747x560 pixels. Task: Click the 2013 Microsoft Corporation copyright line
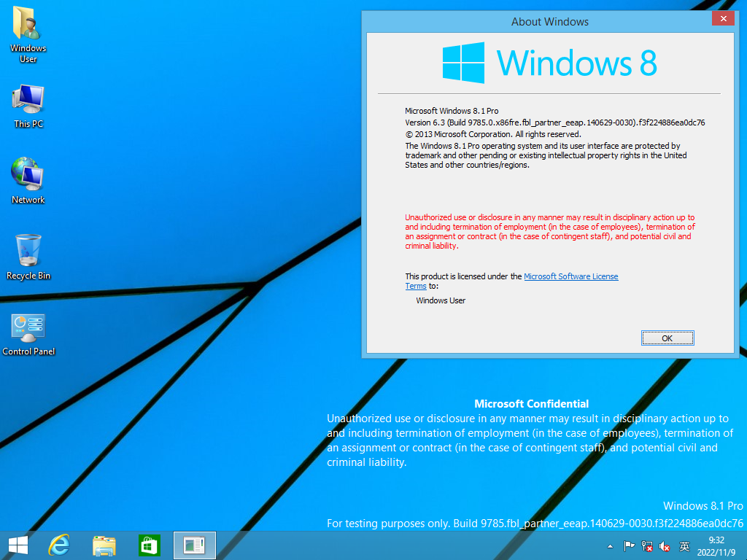pos(493,134)
